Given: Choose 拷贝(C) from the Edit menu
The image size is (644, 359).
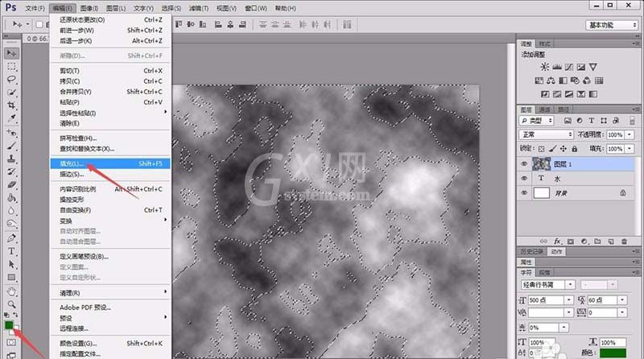Looking at the screenshot, I should point(110,81).
